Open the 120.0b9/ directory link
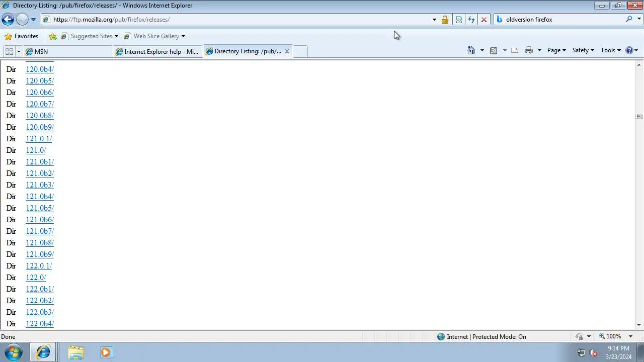 40,127
